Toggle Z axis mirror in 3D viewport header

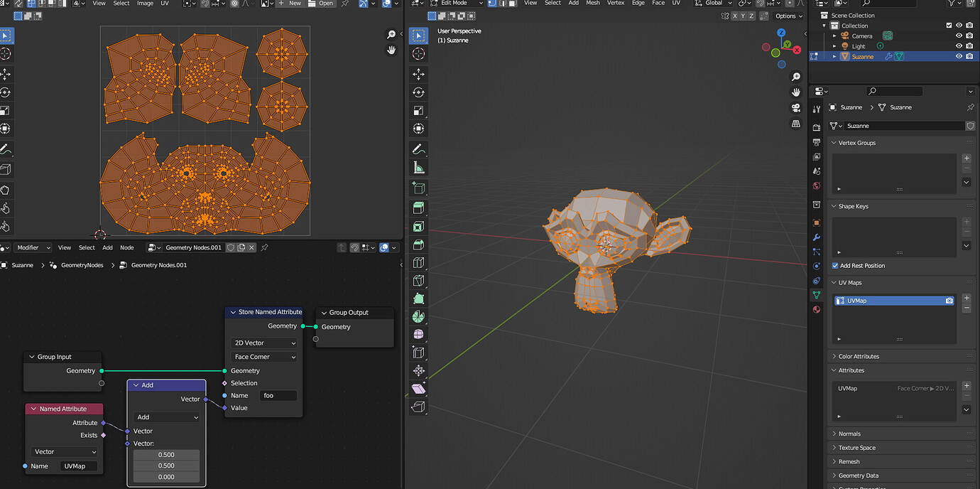coord(751,16)
